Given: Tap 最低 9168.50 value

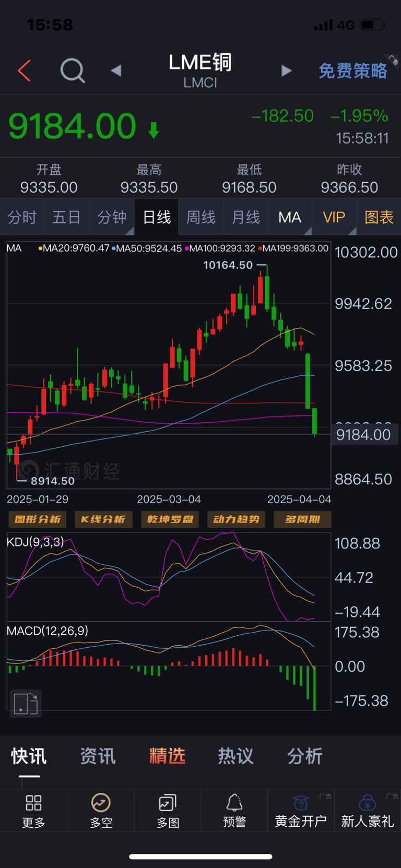Looking at the screenshot, I should [x=249, y=187].
